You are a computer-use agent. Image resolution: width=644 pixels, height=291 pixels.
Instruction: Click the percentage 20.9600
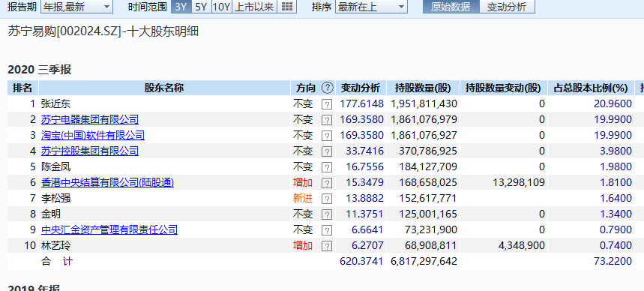[x=613, y=104]
